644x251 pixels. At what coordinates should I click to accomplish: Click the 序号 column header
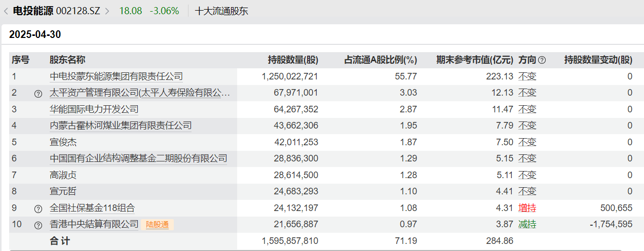click(21, 60)
